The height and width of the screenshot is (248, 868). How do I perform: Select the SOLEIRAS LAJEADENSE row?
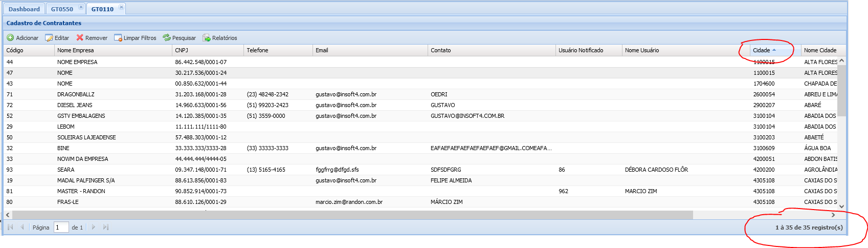pyautogui.click(x=420, y=137)
